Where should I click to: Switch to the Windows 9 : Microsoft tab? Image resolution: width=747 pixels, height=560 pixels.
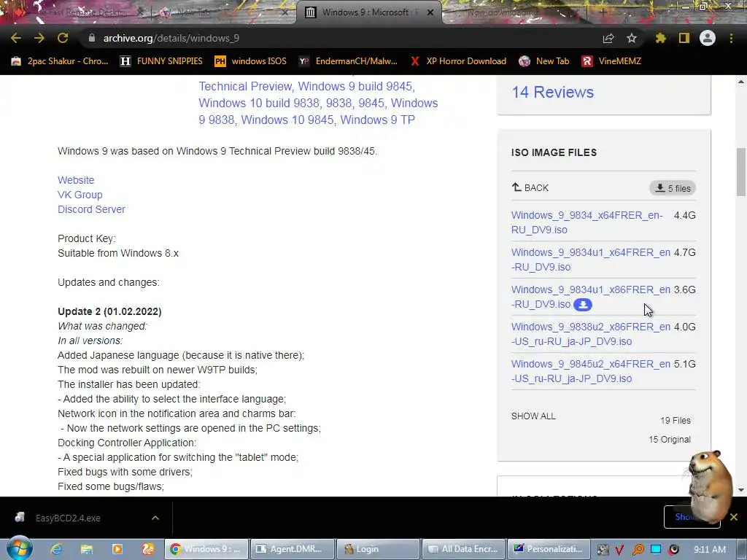coord(367,12)
